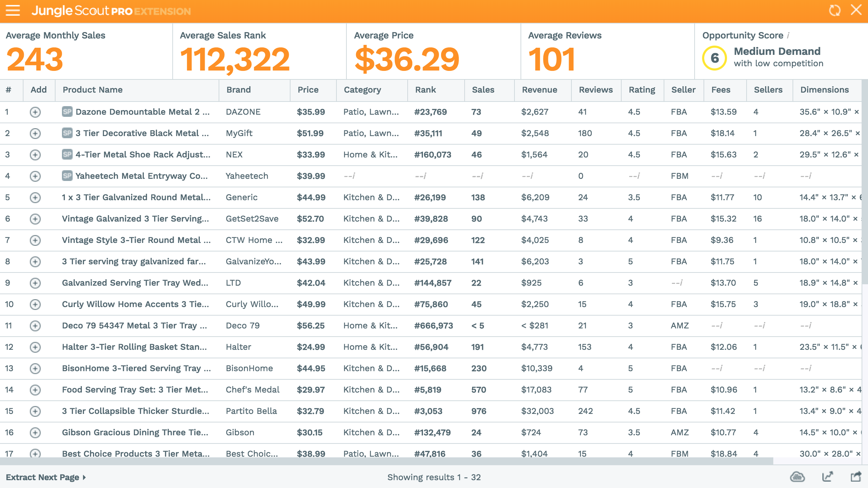This screenshot has width=868, height=488.
Task: Add 1 x 3 Tier Galvanized Round product
Action: click(x=35, y=198)
